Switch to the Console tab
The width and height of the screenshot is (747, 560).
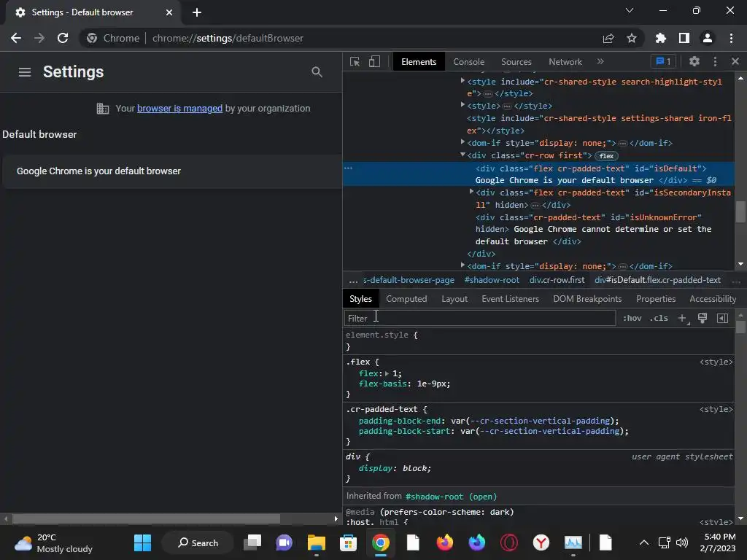tap(468, 62)
